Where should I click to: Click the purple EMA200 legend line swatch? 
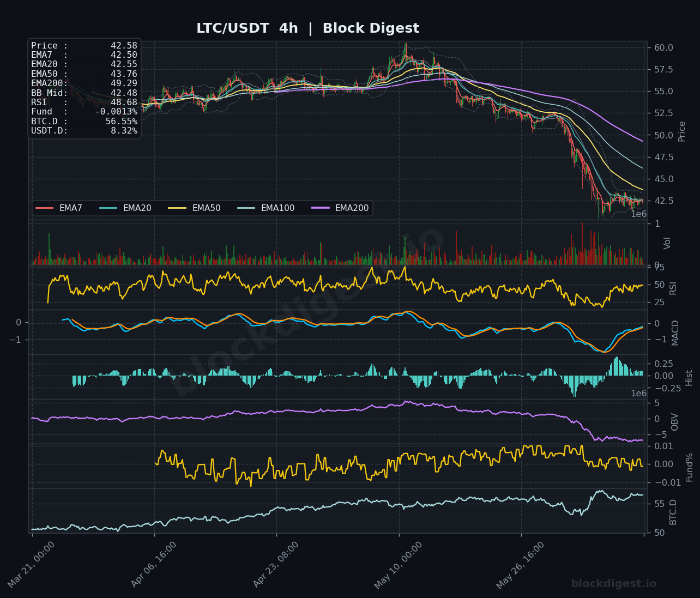(x=321, y=208)
